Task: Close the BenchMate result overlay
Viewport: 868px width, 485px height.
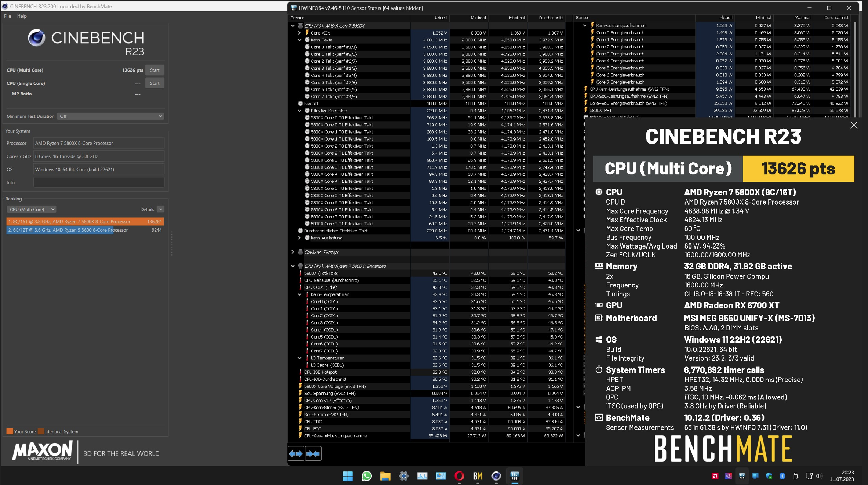Action: (854, 125)
